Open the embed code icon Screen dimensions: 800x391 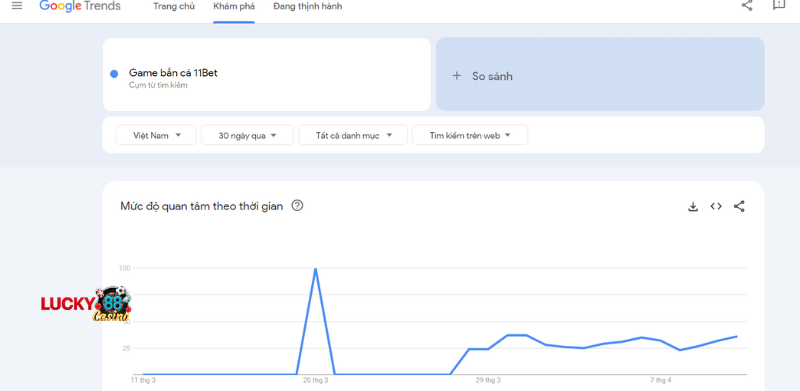click(716, 206)
